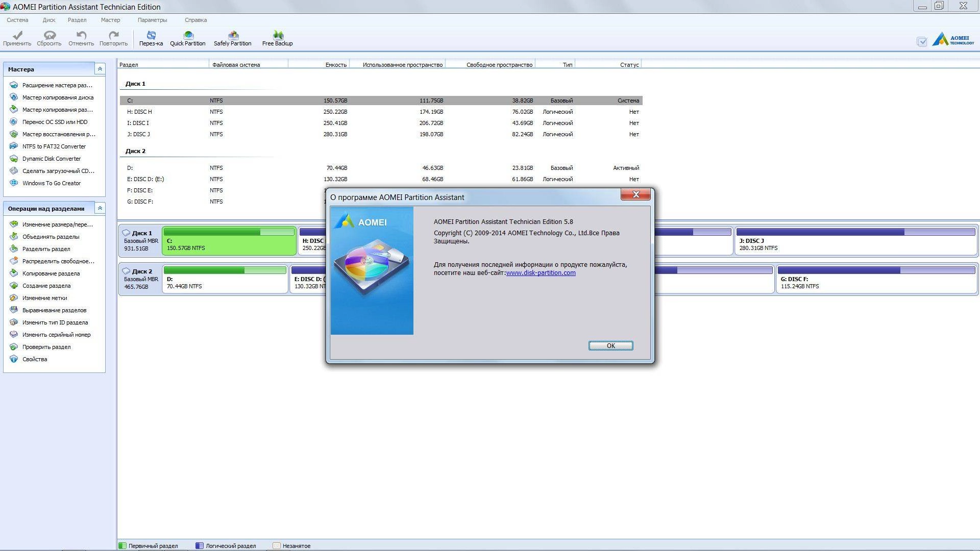Open the Мастер menu
Screen dimensions: 980x551
pos(110,20)
